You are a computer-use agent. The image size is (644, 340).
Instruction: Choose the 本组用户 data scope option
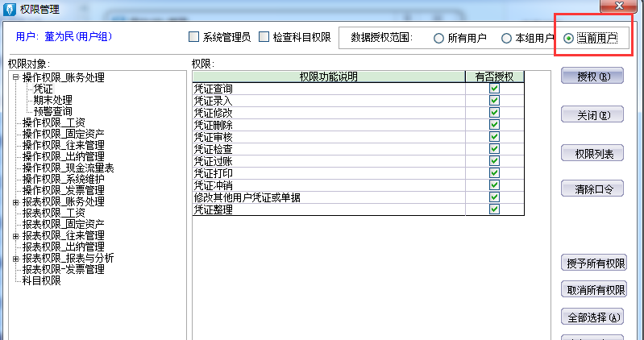[x=506, y=38]
